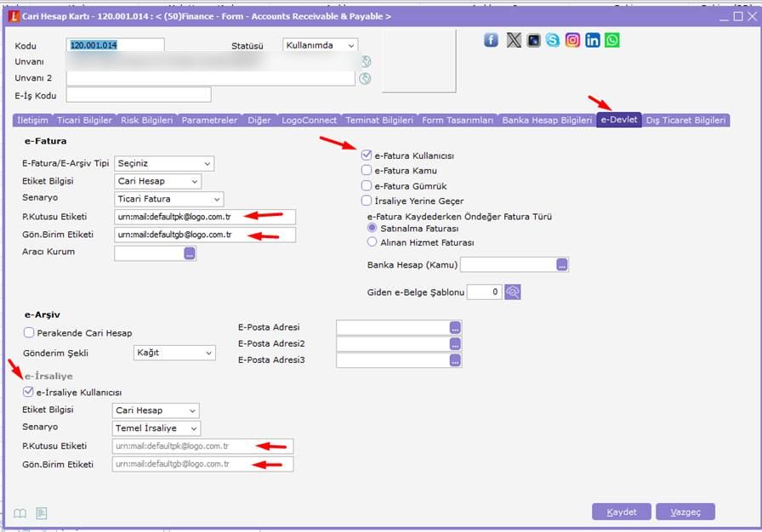This screenshot has width=762, height=532.
Task: Expand Gönderim Şekli dropdown
Action: click(174, 353)
